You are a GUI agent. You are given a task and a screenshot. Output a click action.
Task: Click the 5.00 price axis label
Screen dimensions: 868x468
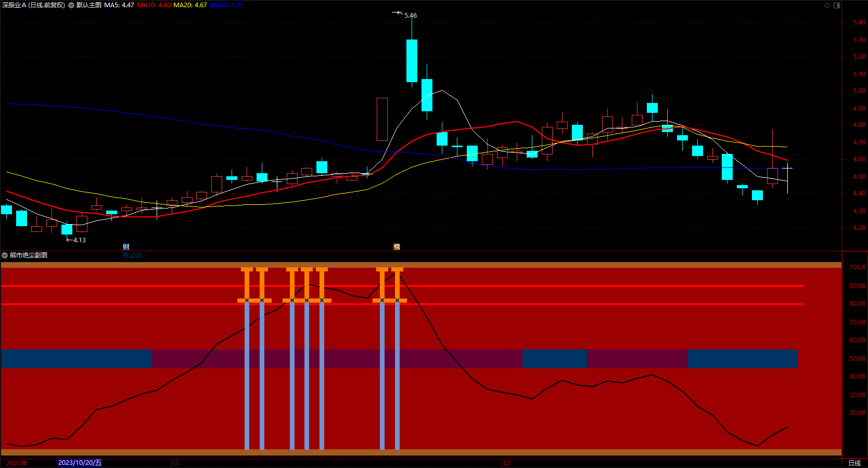coord(859,91)
